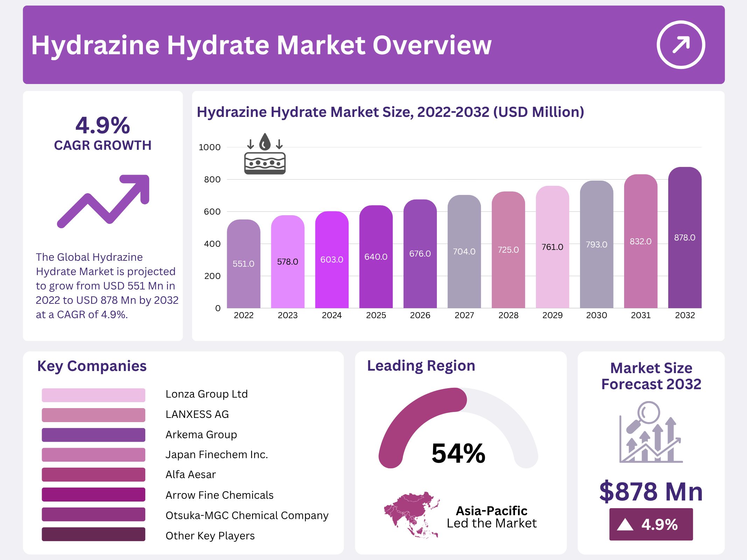Click the 2026 bar labeled 676.0
747x560 pixels.
click(x=420, y=254)
